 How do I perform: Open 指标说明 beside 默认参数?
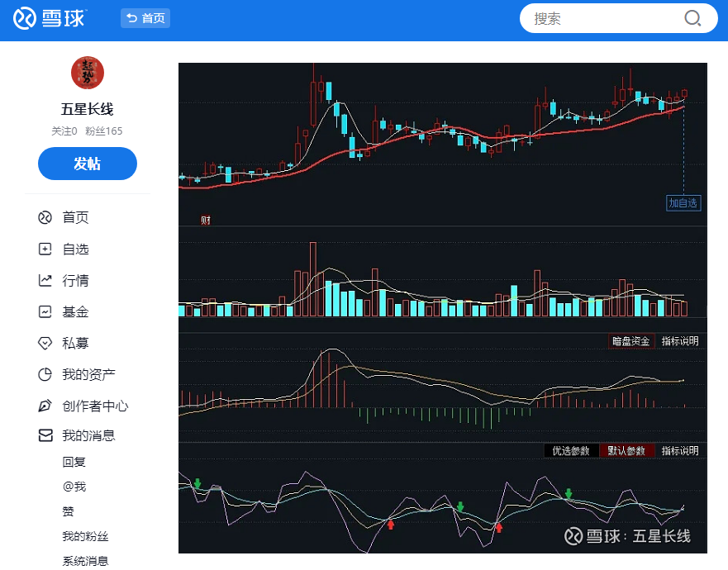click(680, 451)
